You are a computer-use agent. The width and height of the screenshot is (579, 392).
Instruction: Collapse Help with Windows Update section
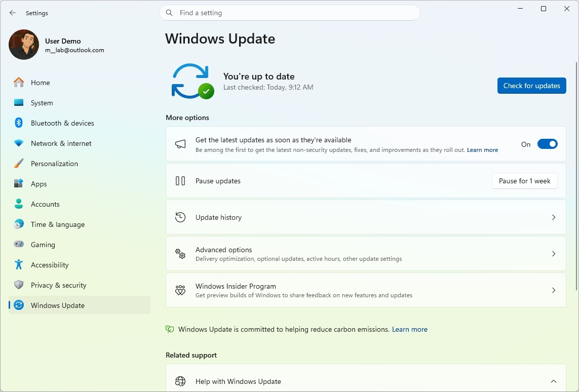[x=553, y=381]
